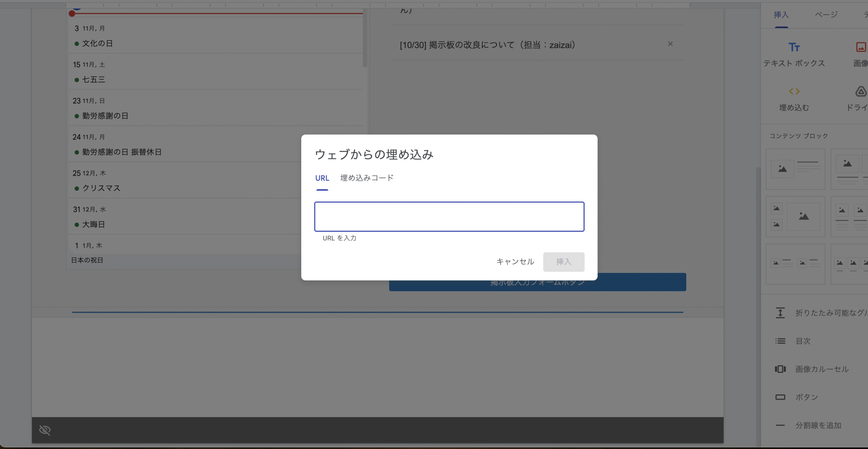The width and height of the screenshot is (868, 449).
Task: Insert a ボタン element
Action: tap(806, 397)
